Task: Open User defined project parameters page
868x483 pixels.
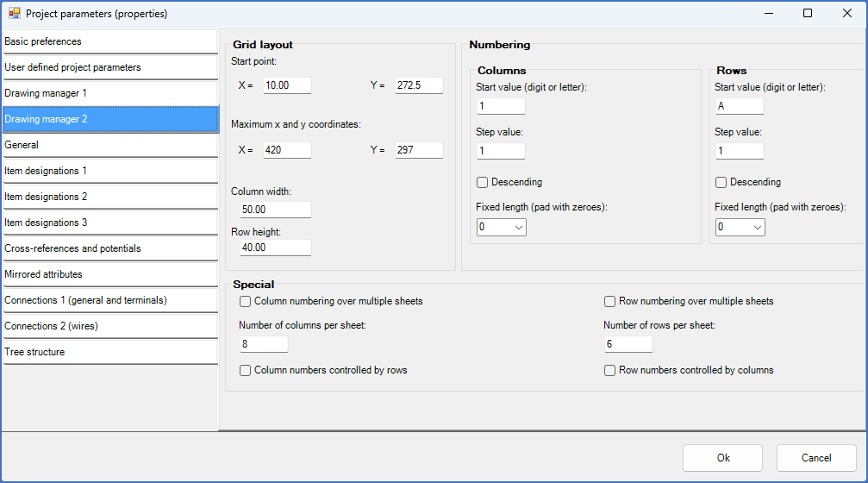Action: coord(110,67)
